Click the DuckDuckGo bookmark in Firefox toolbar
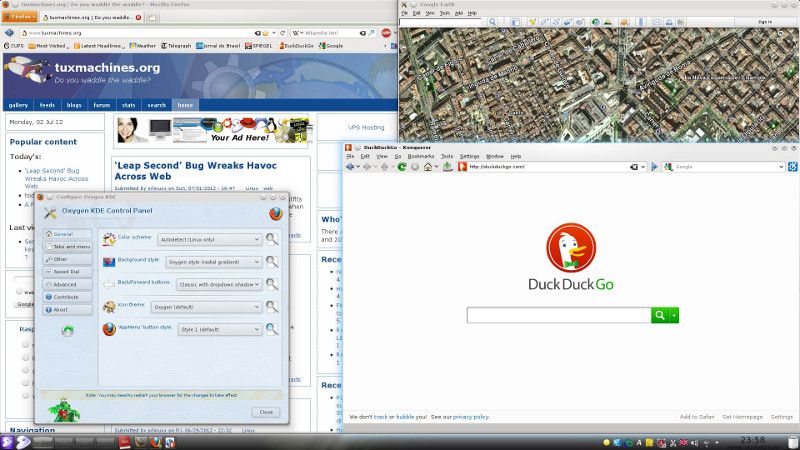Screen dimensions: 800x450 [x=296, y=46]
